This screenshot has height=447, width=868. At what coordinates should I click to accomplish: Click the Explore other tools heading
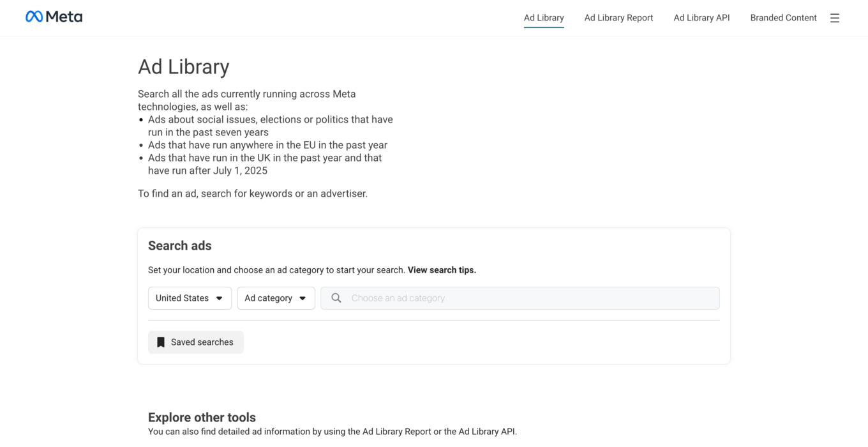202,418
